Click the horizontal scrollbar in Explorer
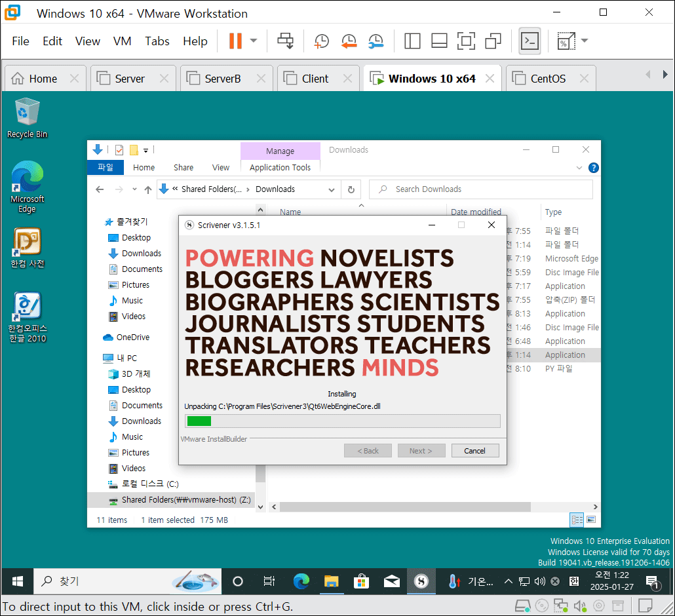This screenshot has width=675, height=616. coord(404,507)
